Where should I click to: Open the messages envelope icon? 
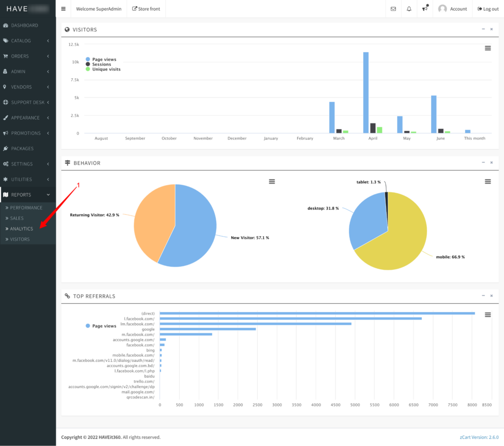tap(393, 9)
